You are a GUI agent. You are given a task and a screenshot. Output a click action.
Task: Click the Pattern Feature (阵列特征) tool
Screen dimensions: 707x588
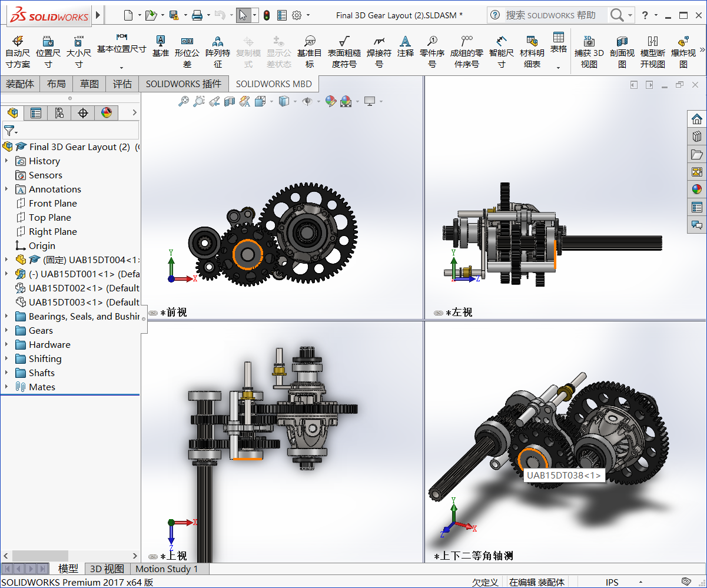click(218, 51)
